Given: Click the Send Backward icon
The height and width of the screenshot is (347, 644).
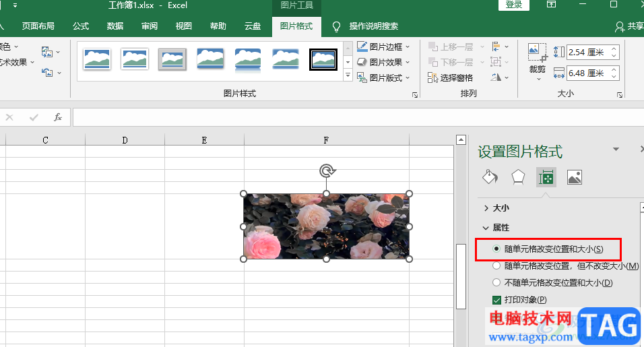Looking at the screenshot, I should tap(433, 62).
